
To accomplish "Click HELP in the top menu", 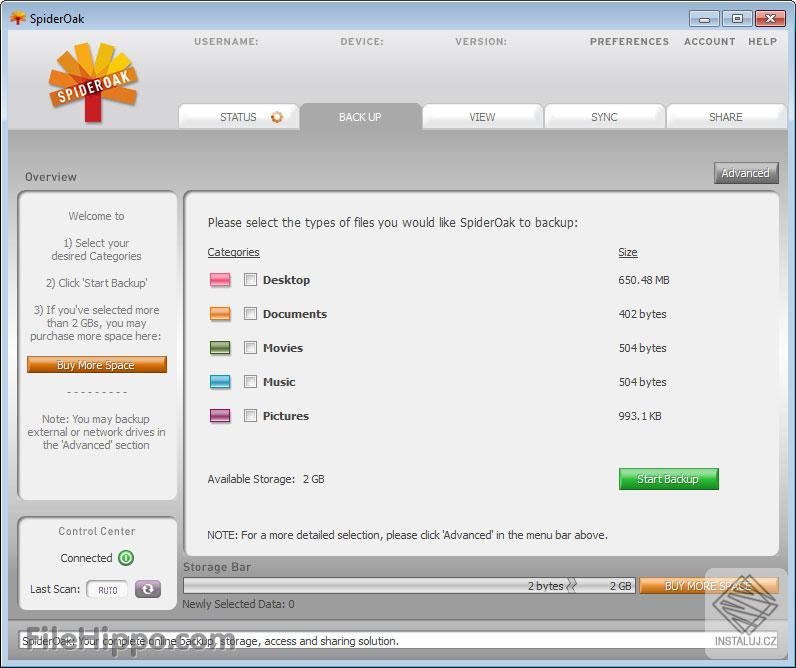I will pyautogui.click(x=762, y=42).
